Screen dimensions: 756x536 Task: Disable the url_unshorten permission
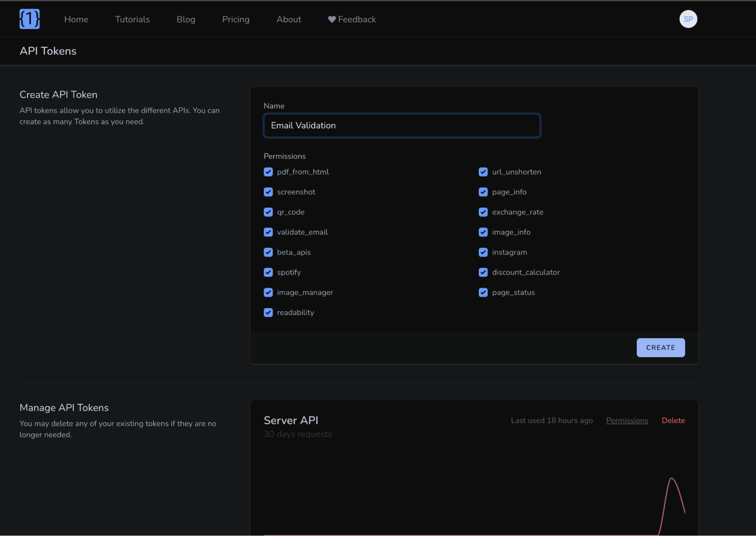483,172
